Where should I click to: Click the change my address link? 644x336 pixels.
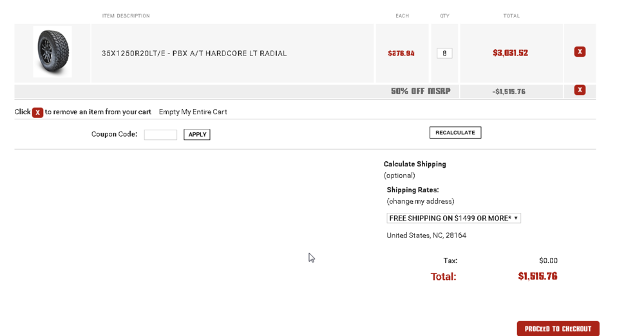(421, 201)
